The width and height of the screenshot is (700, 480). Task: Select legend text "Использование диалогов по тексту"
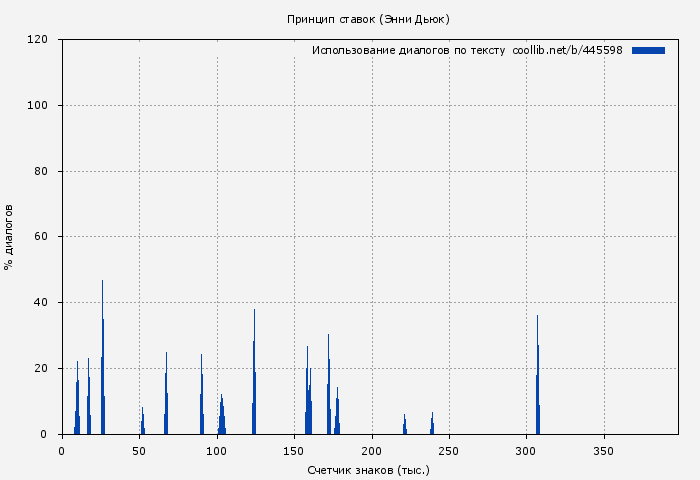click(408, 50)
